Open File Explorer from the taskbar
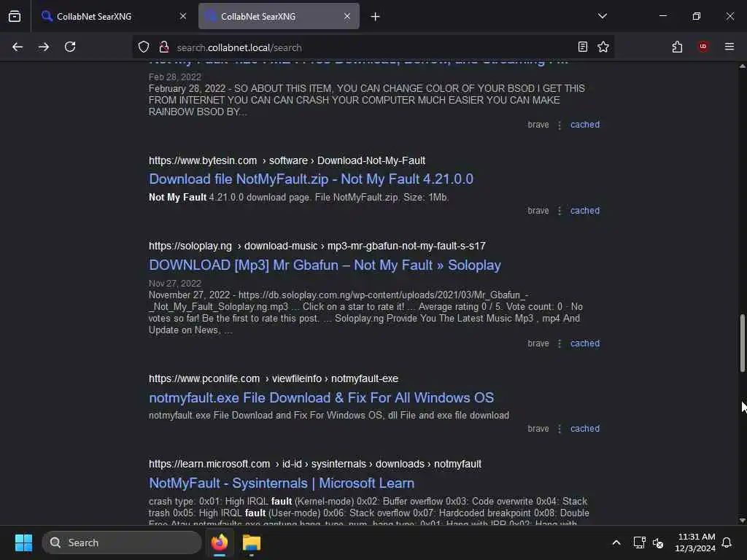The image size is (747, 560). (252, 542)
